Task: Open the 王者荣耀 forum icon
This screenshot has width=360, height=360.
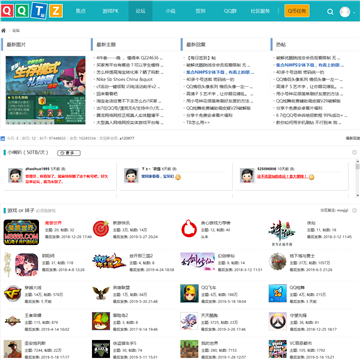Action: pyautogui.click(x=13, y=321)
